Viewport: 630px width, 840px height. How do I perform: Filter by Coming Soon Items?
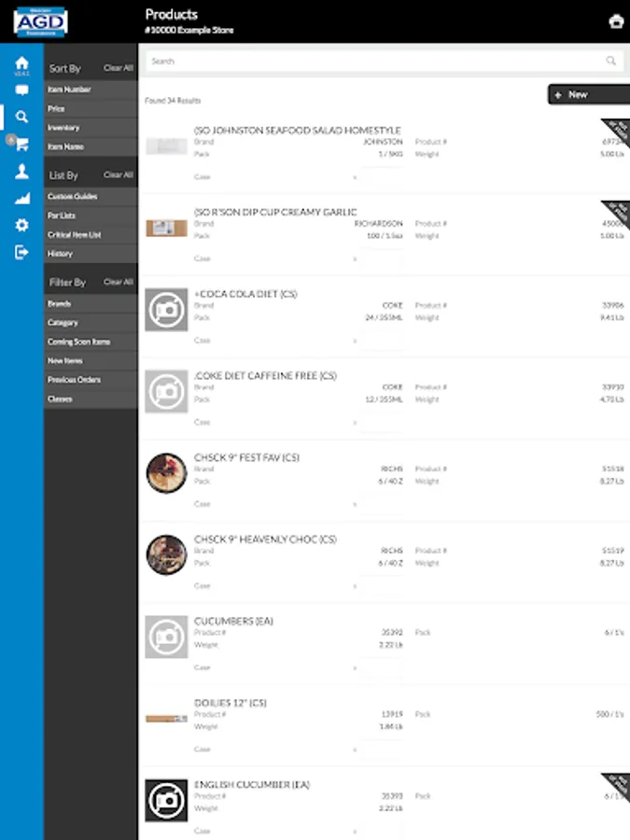91,342
